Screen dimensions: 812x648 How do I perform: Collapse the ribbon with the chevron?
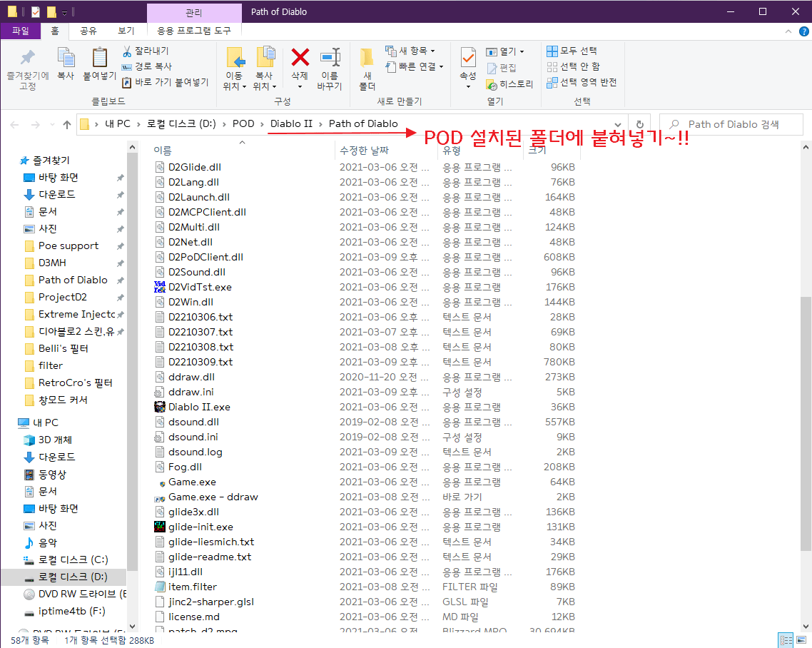[788, 31]
